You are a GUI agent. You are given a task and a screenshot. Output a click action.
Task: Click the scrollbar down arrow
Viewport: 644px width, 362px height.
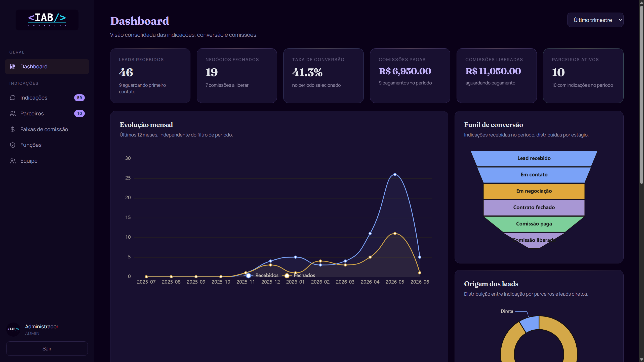pos(641,360)
